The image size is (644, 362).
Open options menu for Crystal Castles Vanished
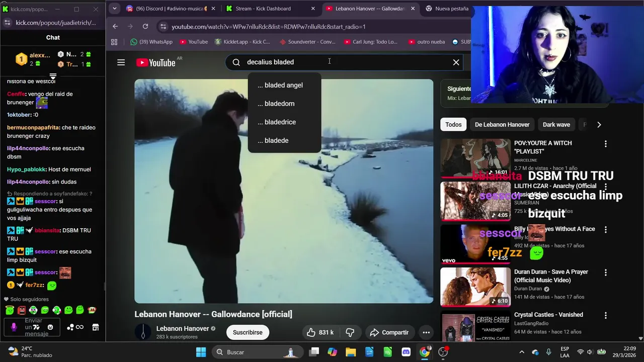tap(605, 315)
